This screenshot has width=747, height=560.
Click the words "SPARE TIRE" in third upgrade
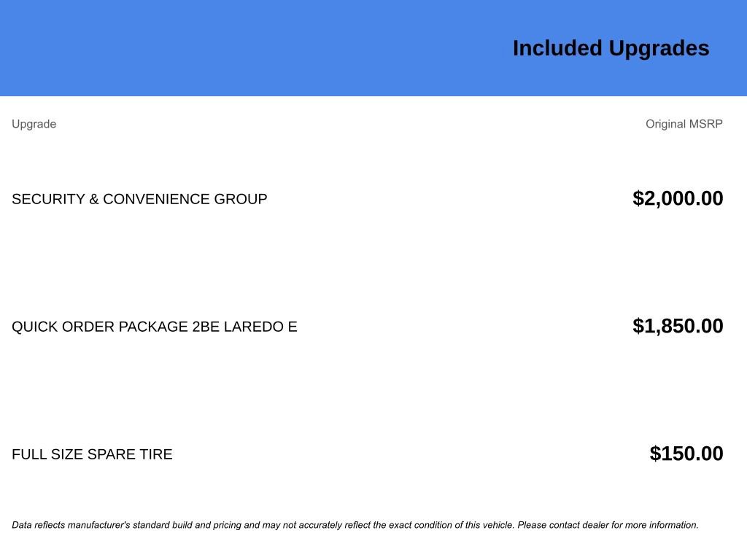130,454
